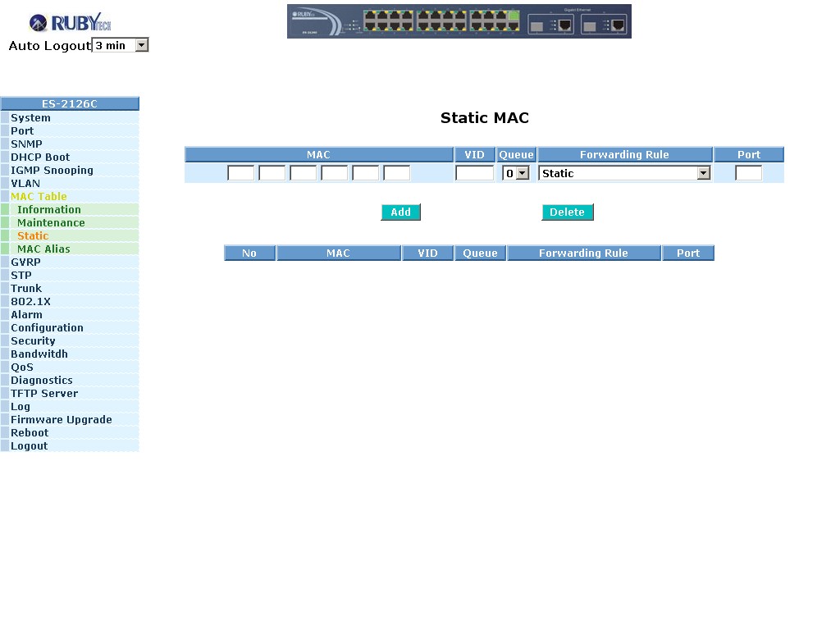Open the QoS menu
The width and height of the screenshot is (840, 630).
pos(71,367)
